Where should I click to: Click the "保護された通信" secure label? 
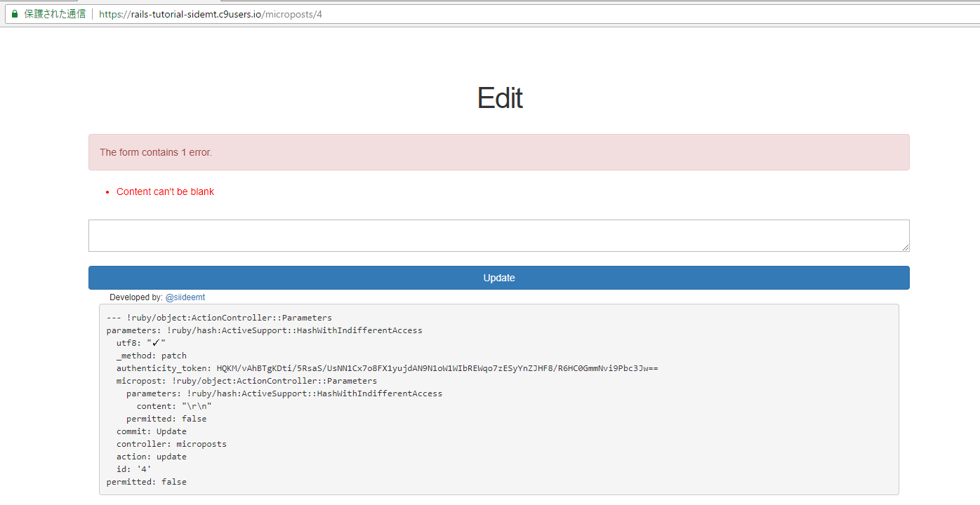click(55, 14)
